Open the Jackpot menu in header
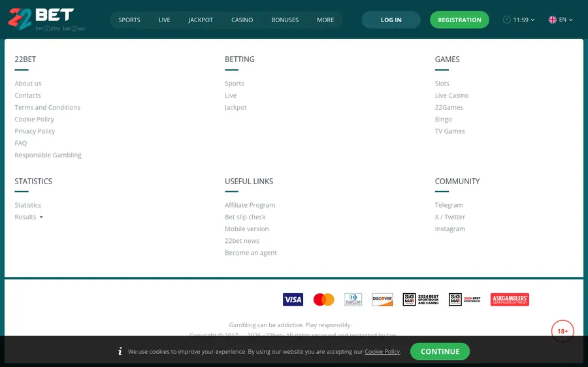 click(x=201, y=20)
